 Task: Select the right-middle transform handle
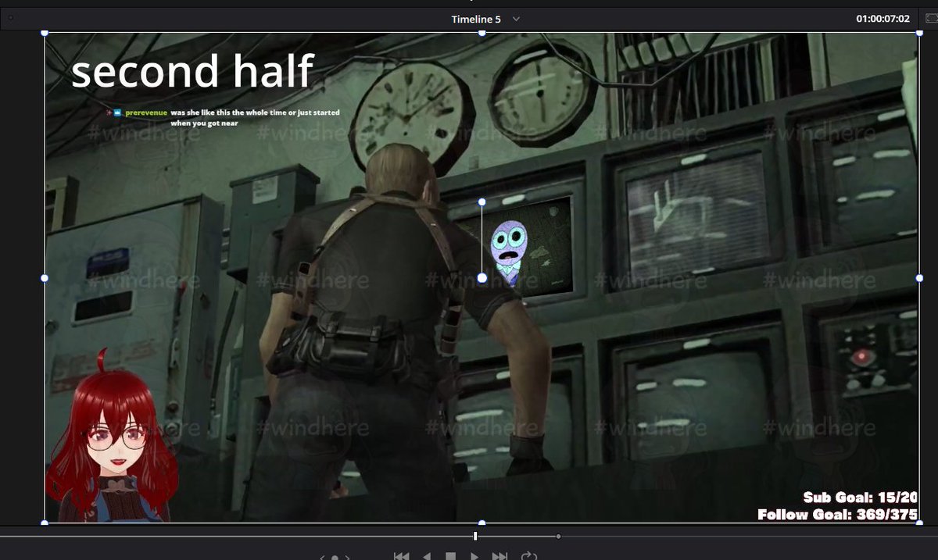coord(919,278)
